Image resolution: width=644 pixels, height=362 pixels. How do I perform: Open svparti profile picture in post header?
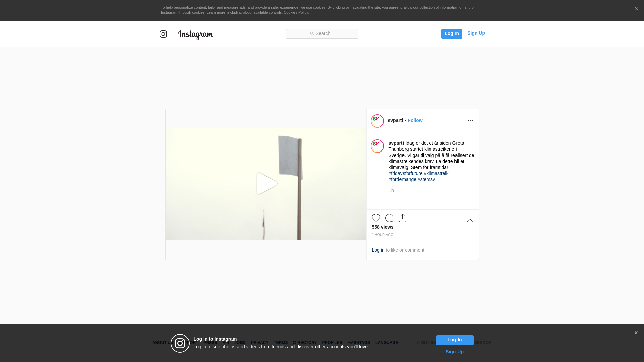tap(377, 121)
